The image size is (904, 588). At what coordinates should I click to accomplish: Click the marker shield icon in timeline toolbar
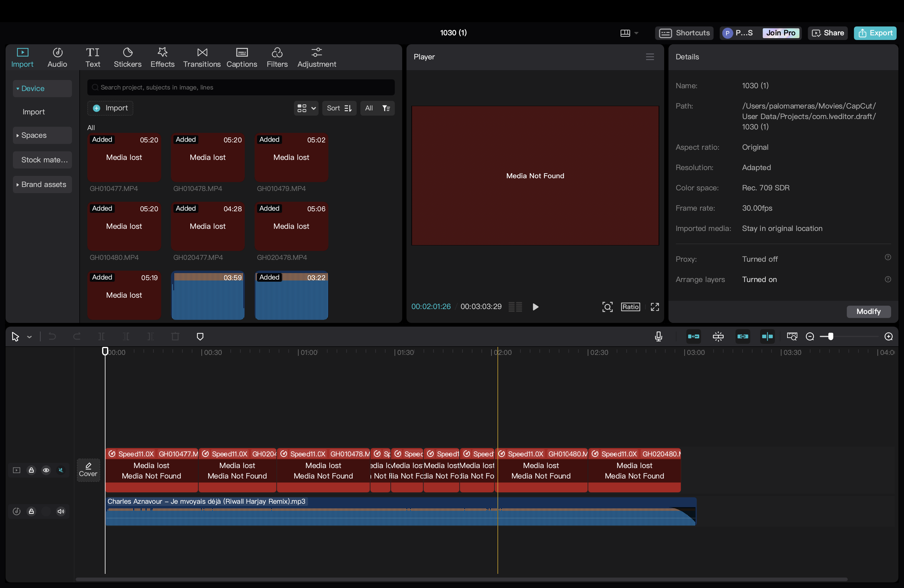(x=200, y=336)
